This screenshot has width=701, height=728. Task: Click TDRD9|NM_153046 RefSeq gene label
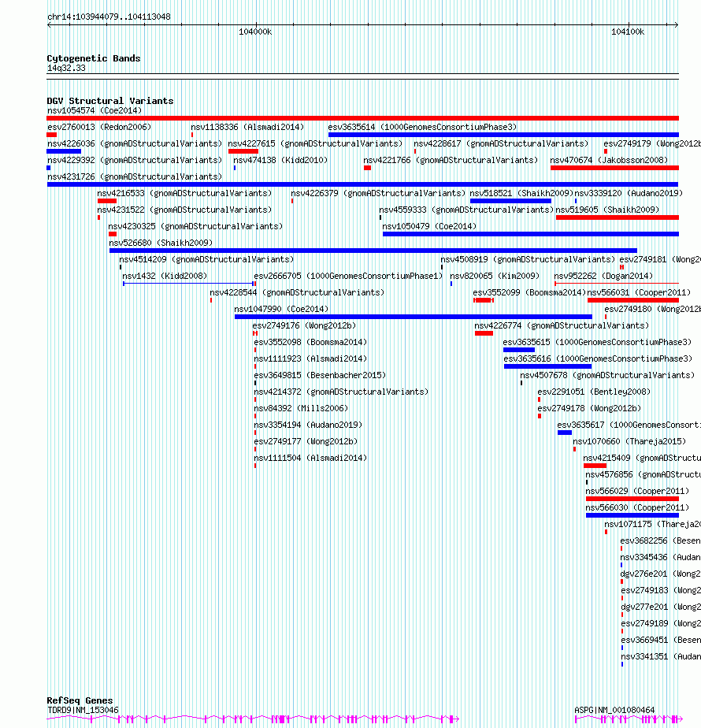pos(83,711)
